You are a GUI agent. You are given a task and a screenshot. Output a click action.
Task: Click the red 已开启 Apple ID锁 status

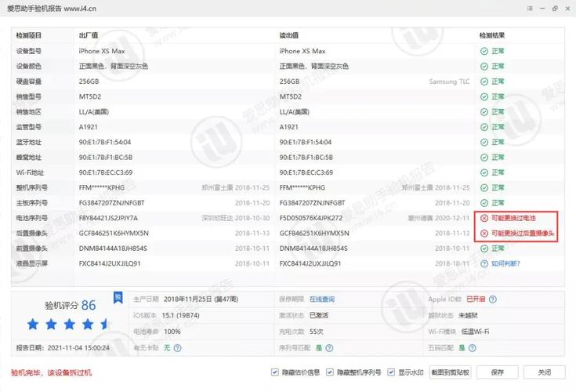click(476, 299)
